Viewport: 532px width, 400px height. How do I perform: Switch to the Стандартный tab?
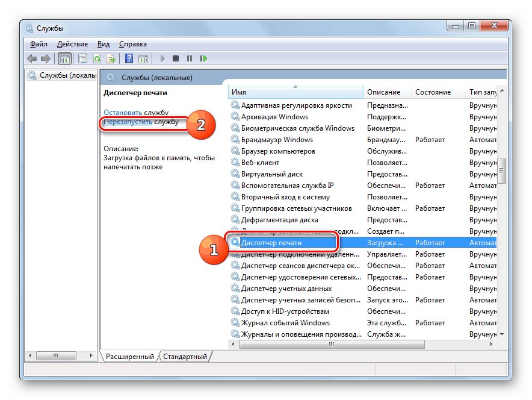185,357
